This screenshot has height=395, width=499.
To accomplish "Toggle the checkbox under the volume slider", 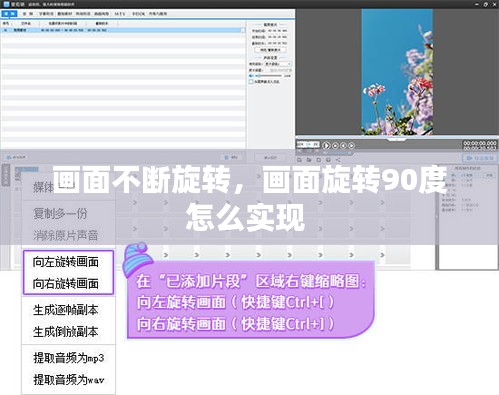I will (251, 82).
